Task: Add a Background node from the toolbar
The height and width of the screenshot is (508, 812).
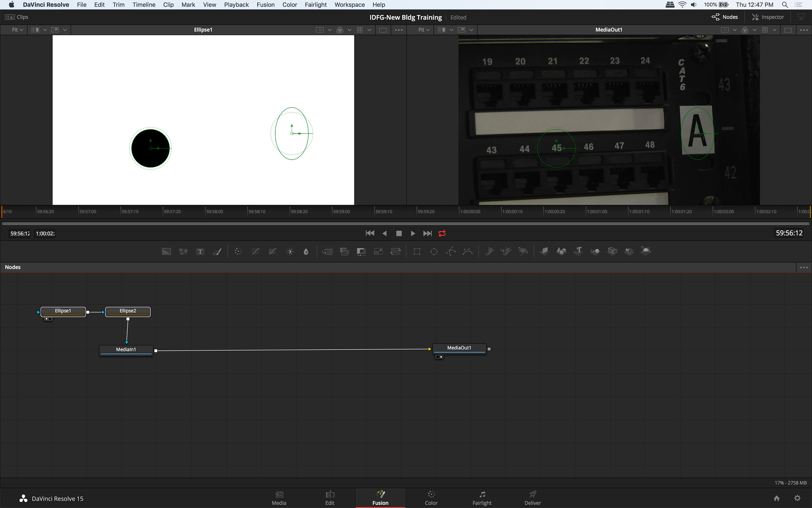Action: (166, 251)
